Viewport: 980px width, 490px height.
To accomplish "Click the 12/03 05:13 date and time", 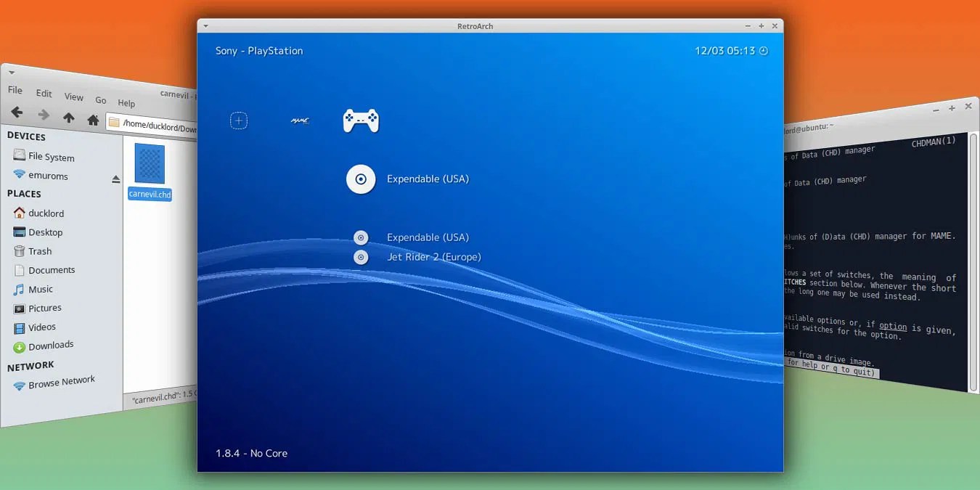I will tap(724, 51).
